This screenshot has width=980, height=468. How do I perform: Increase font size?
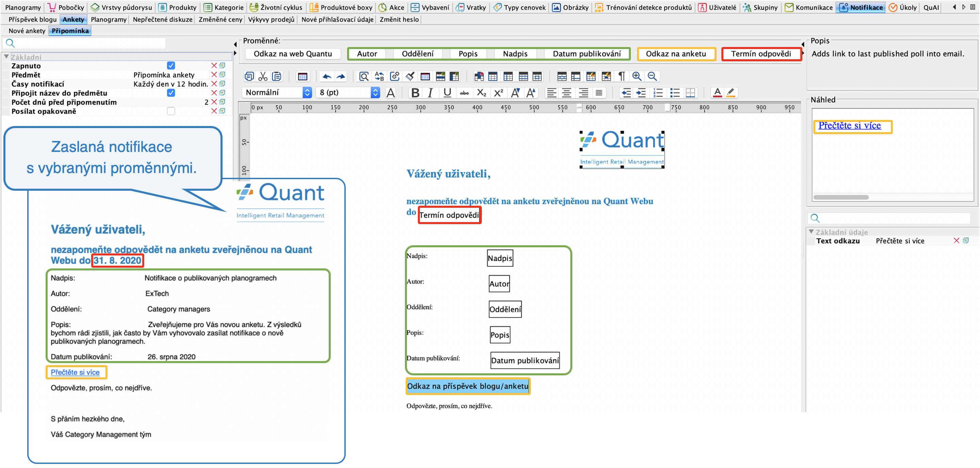coord(531,93)
